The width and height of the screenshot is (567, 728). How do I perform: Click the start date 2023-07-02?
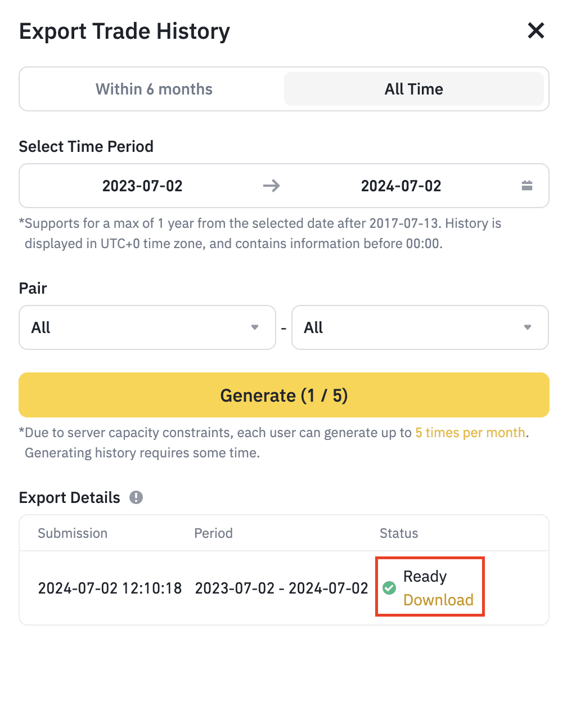pos(142,186)
